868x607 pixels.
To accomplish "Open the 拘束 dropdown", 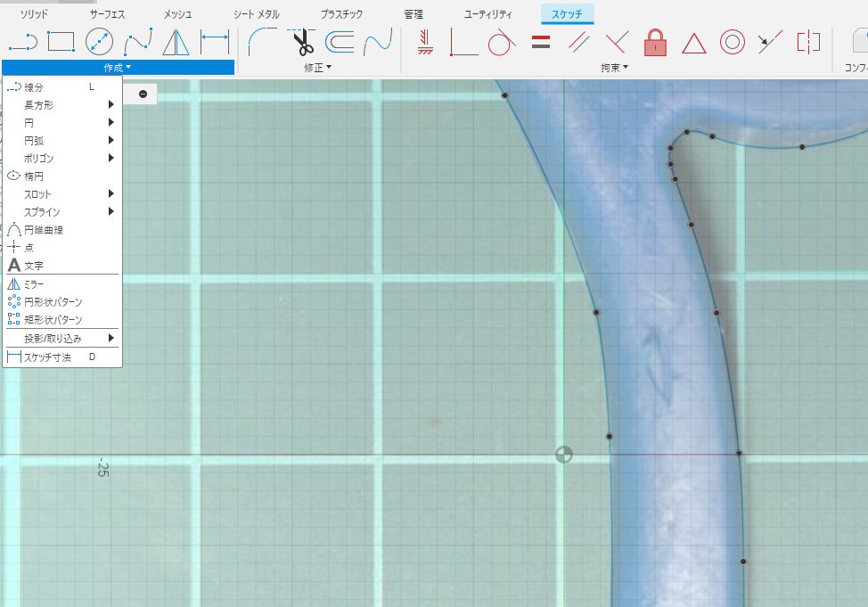I will 615,68.
